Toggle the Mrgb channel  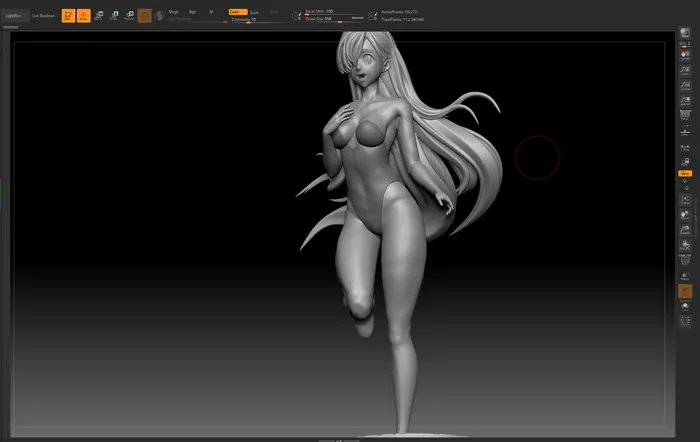[x=174, y=12]
